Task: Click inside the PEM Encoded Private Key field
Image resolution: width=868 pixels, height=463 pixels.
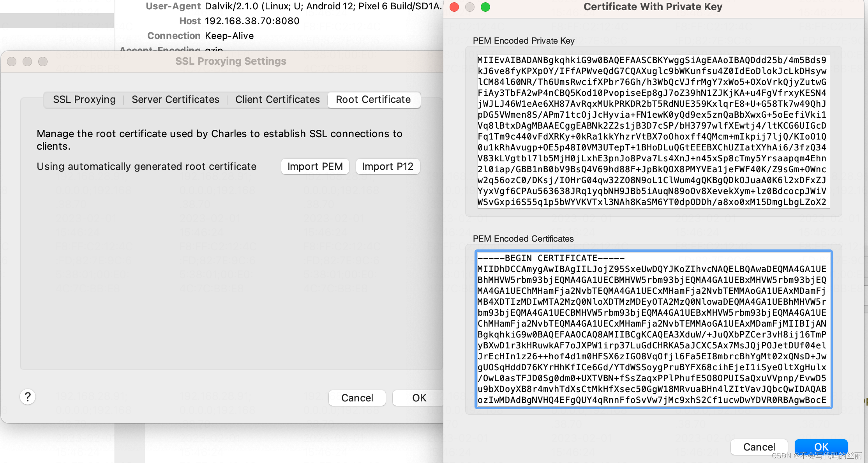Action: tap(653, 131)
